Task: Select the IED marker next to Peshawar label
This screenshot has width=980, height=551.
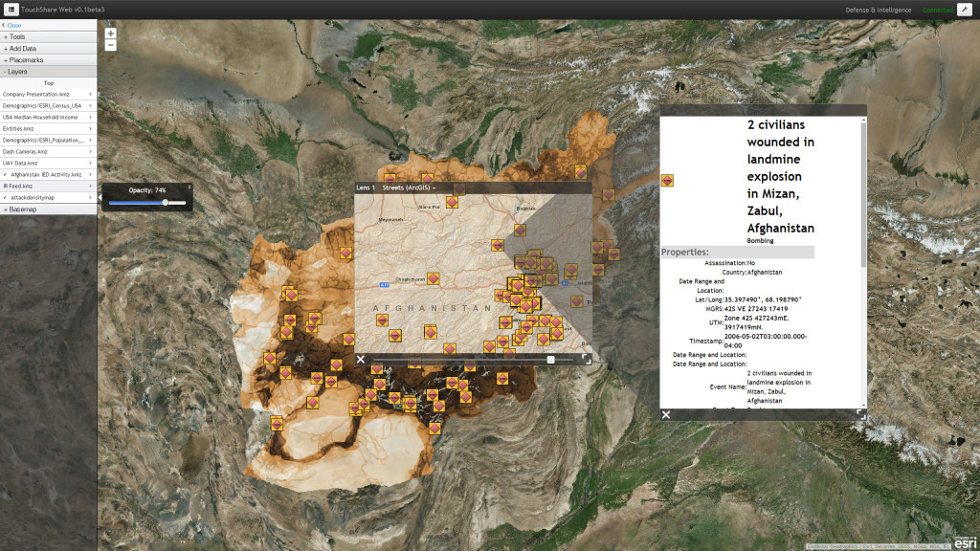Action: point(577,301)
